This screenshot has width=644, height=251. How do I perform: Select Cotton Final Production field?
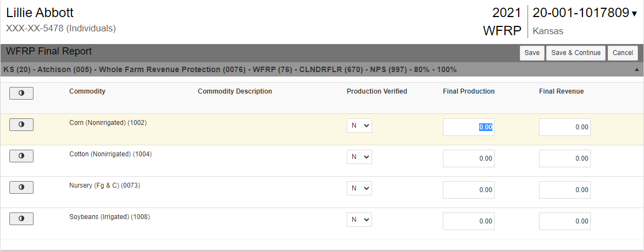coord(468,159)
